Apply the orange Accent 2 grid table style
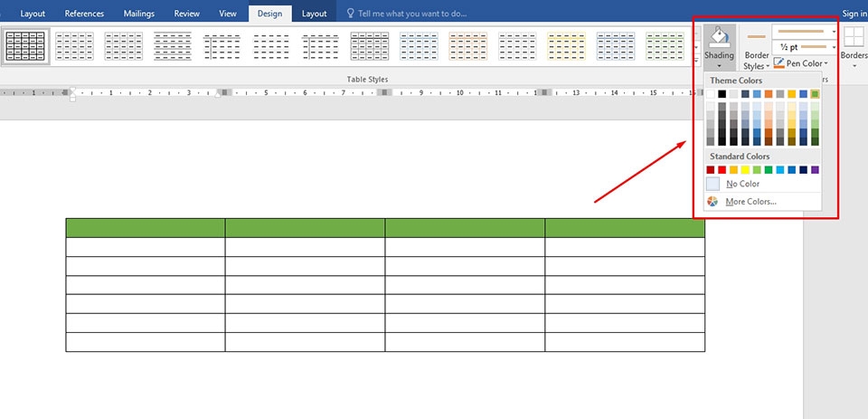This screenshot has height=419, width=868. coord(467,46)
